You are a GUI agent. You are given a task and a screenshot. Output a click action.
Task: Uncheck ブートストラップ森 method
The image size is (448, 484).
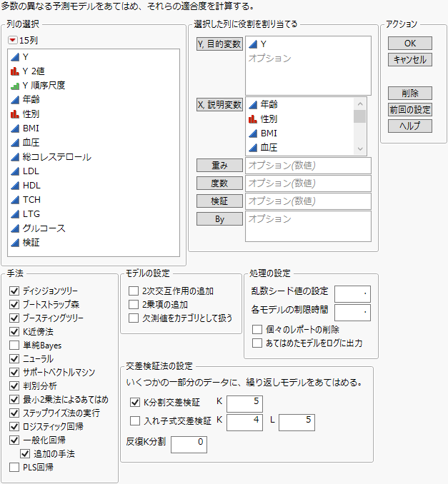pos(14,304)
